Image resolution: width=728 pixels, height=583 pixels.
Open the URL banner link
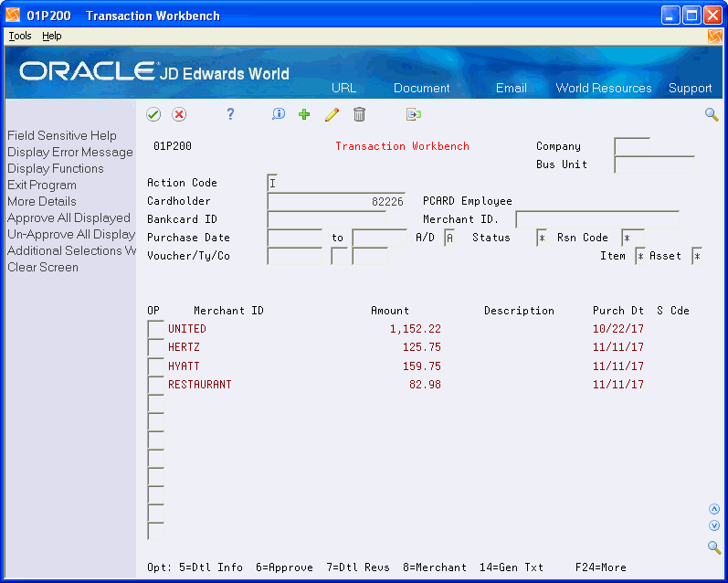point(343,88)
